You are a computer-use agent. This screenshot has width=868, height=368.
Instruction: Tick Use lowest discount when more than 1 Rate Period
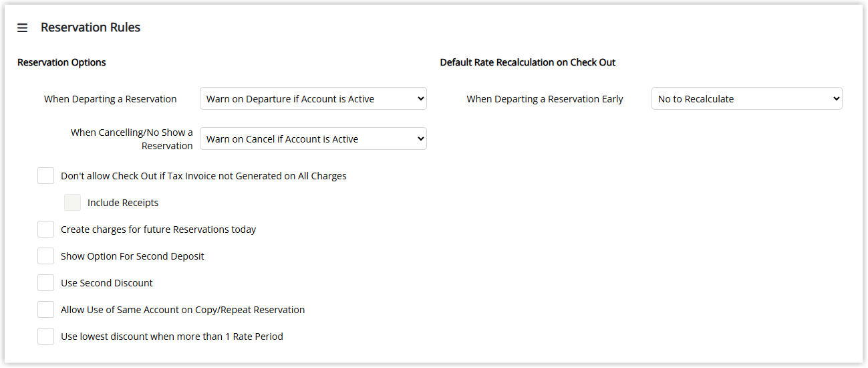[46, 337]
